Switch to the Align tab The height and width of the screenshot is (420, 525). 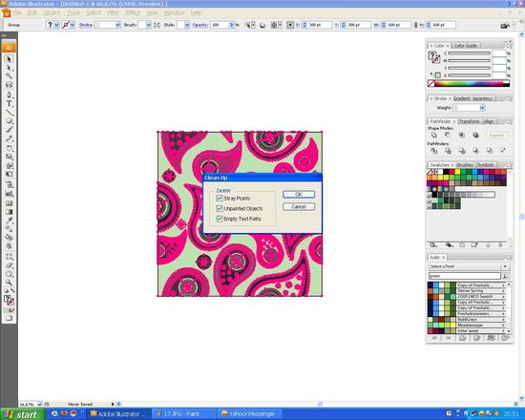(x=489, y=121)
